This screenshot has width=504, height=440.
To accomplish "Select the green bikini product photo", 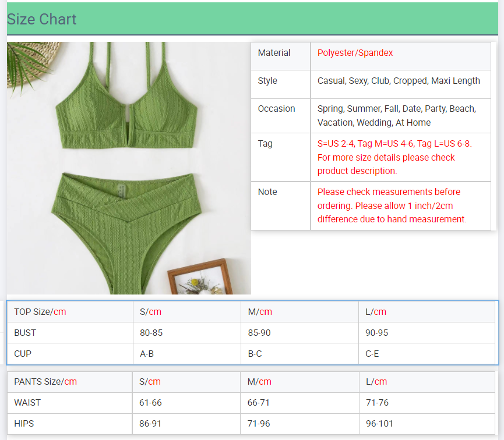I will [129, 168].
